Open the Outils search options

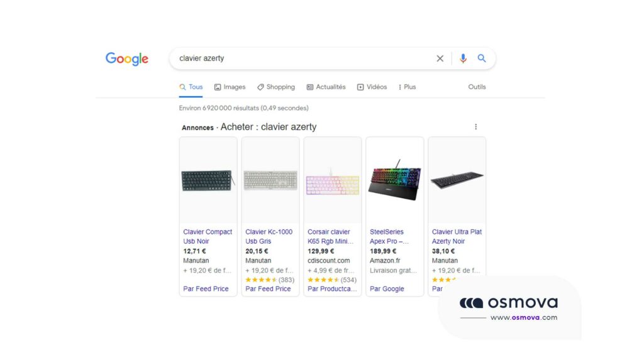click(x=477, y=87)
